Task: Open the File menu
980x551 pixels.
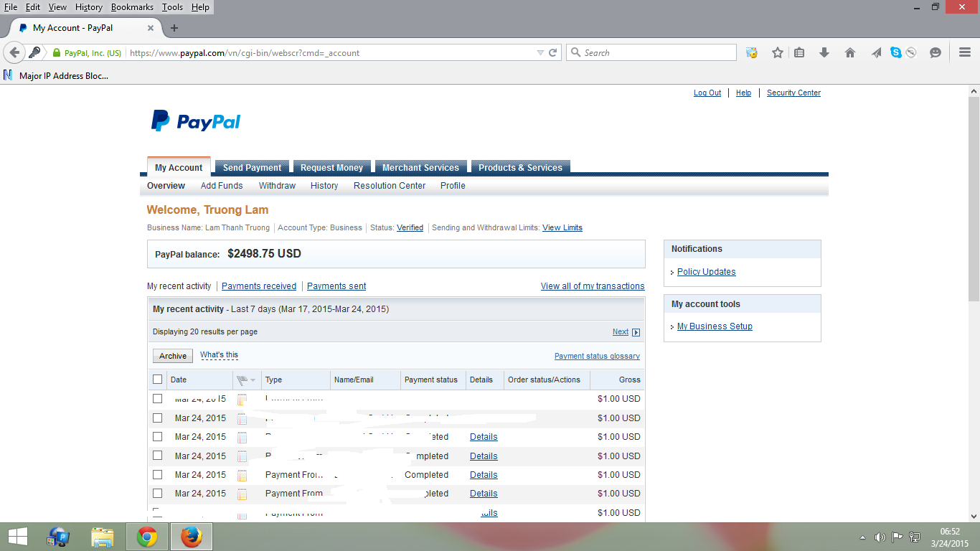Action: coord(11,7)
